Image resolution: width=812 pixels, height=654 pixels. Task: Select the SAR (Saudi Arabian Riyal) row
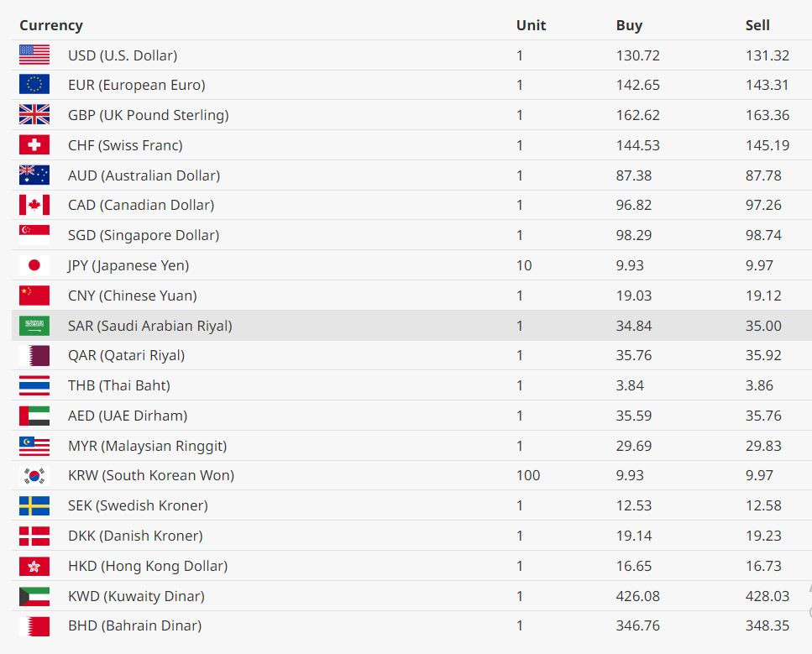click(x=411, y=326)
